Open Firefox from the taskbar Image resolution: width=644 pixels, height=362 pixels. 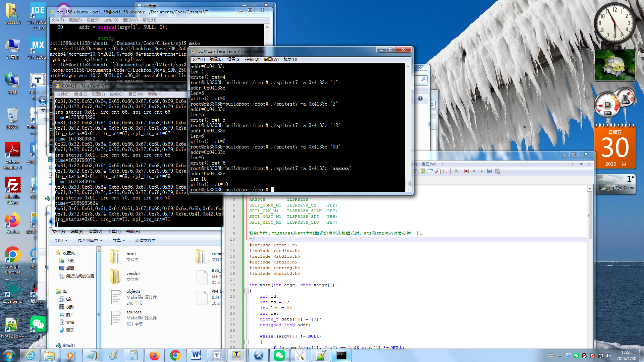point(154,355)
